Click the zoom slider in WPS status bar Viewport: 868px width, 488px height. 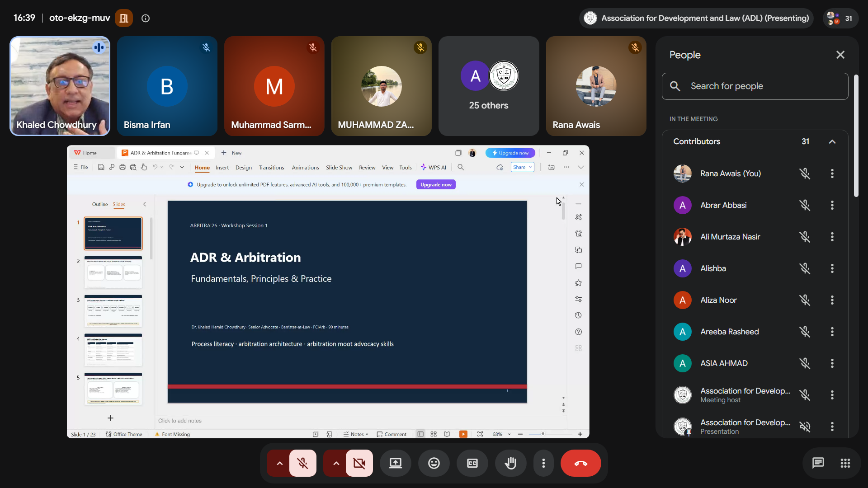(550, 434)
